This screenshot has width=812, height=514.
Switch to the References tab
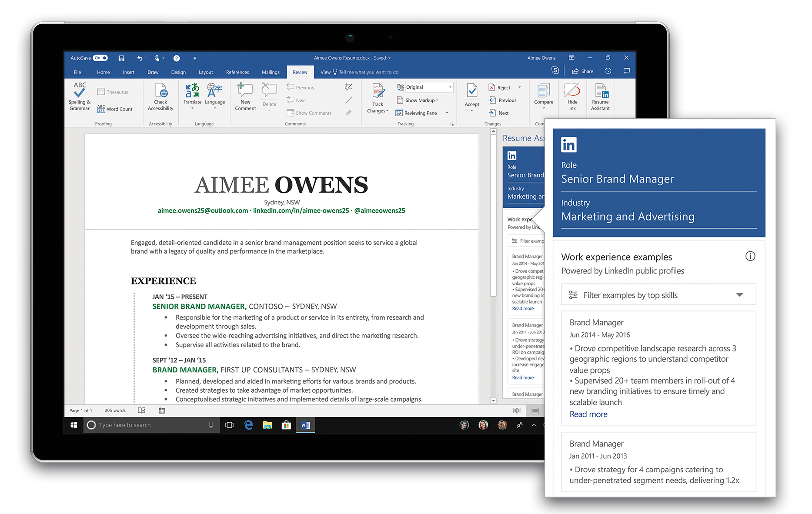point(237,72)
